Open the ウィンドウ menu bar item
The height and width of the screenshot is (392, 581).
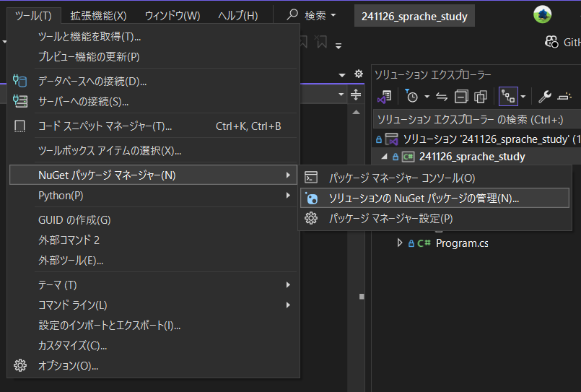point(172,16)
